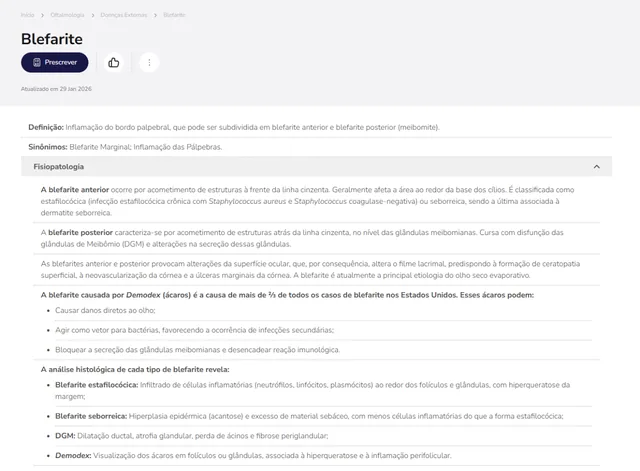Like the article with thumbs-up icon
The image size is (640, 471).
pos(113,62)
